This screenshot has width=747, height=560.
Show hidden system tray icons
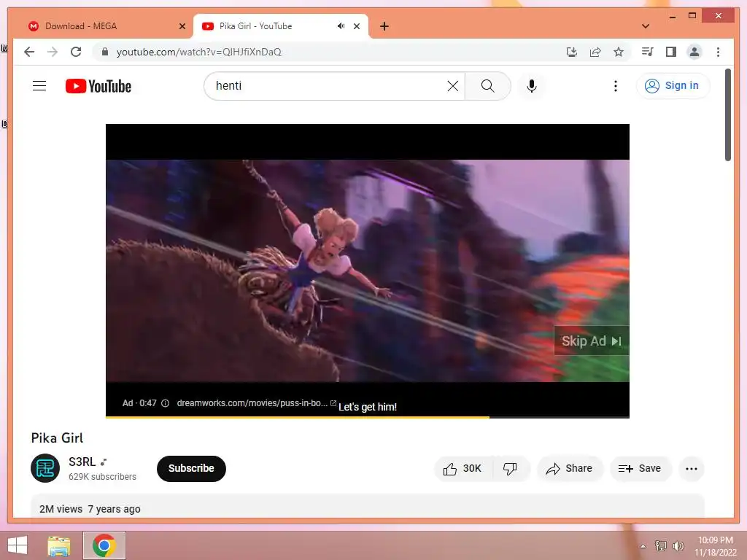pyautogui.click(x=643, y=546)
